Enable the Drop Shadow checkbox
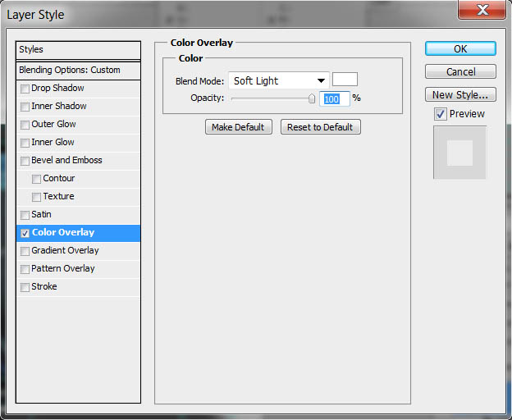This screenshot has height=420, width=512. pyautogui.click(x=25, y=89)
